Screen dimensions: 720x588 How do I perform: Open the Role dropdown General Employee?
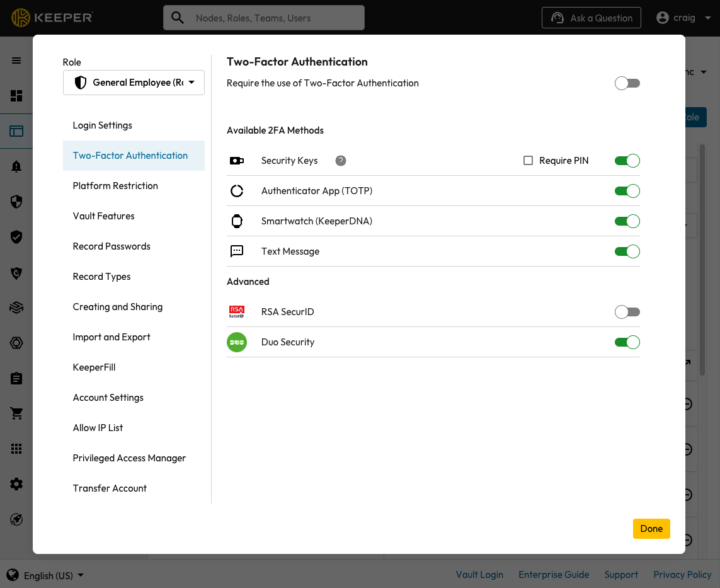(134, 83)
